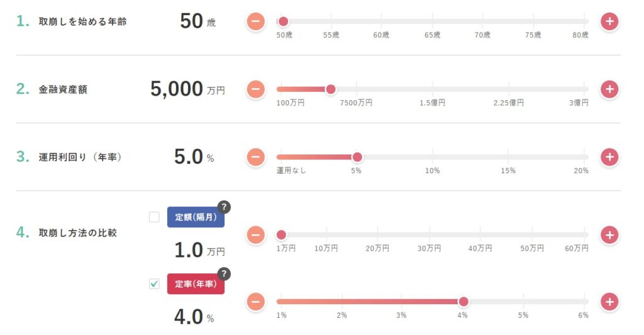The height and width of the screenshot is (335, 644).
Task: Set asset slider to 1.5億円 mark
Action: 433,89
